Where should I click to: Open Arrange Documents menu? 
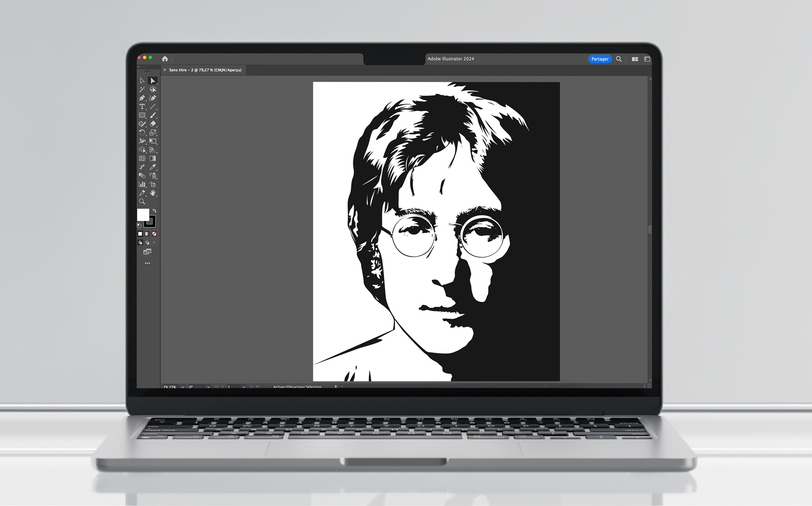pyautogui.click(x=635, y=59)
